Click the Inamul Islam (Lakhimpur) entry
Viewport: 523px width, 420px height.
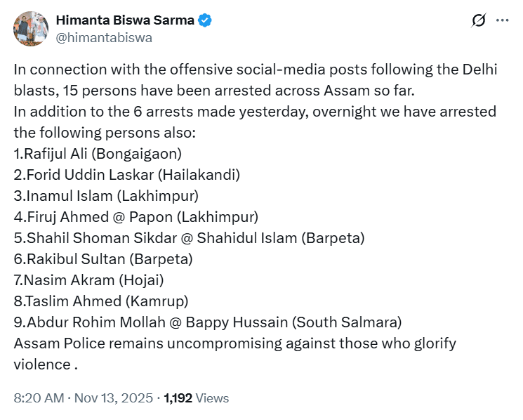pyautogui.click(x=106, y=195)
